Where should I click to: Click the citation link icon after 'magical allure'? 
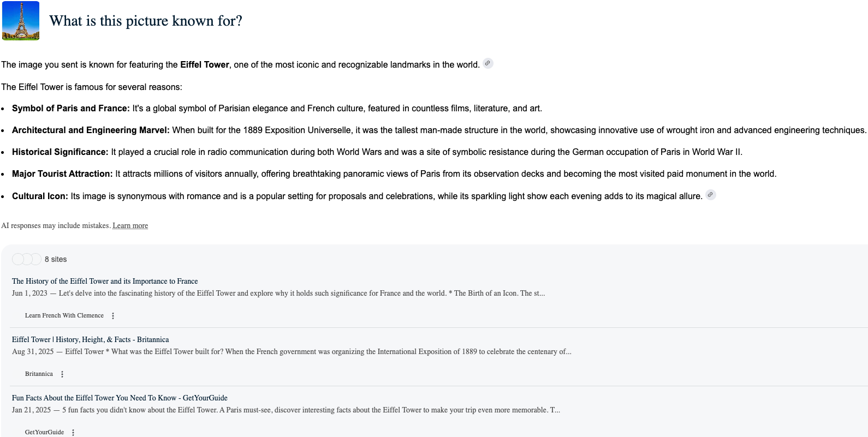710,195
